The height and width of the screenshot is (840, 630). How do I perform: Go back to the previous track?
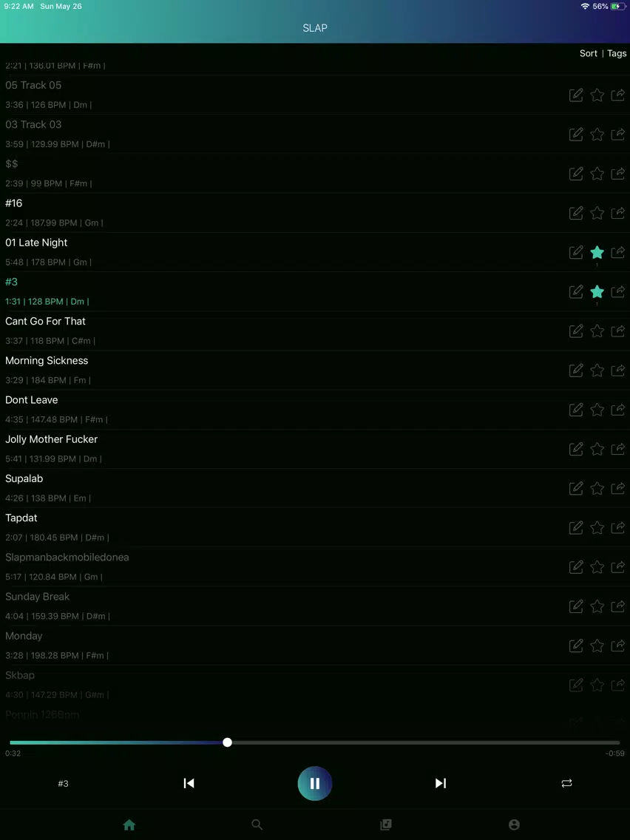[x=189, y=783]
